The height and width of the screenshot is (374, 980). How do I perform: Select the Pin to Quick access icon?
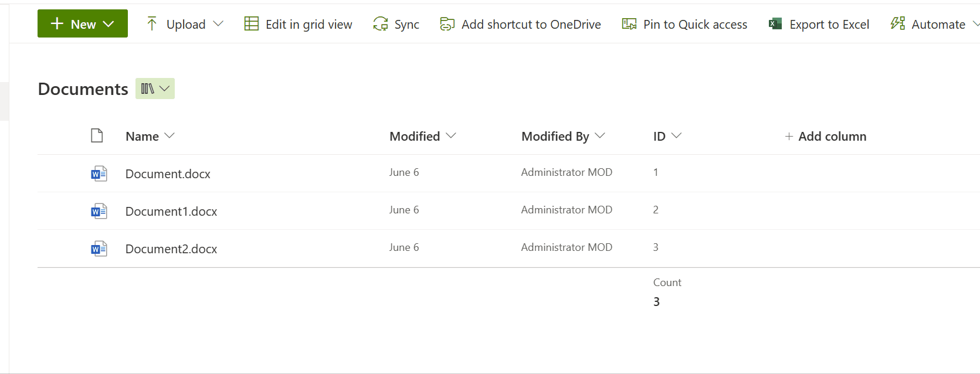click(x=629, y=24)
